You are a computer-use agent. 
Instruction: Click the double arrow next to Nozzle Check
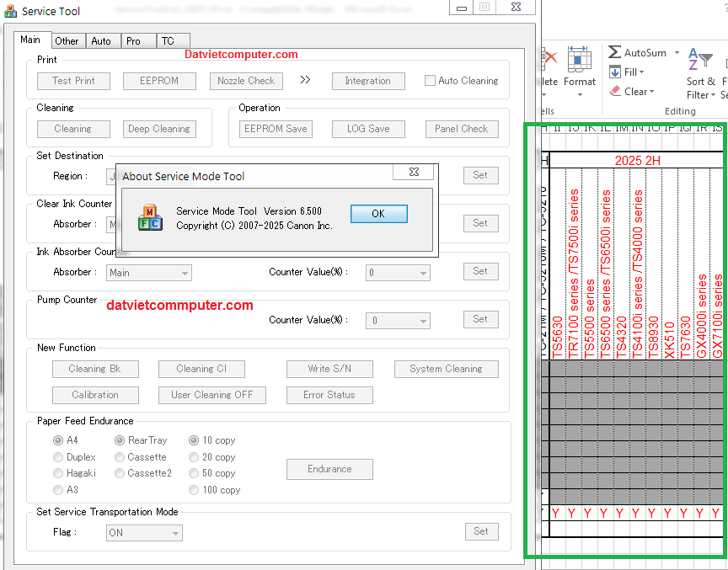pyautogui.click(x=305, y=80)
